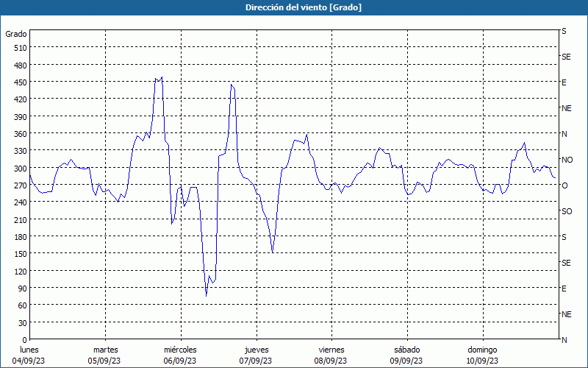Select the 30 degree axis label
Image resolution: width=588 pixels, height=368 pixels.
[23, 323]
